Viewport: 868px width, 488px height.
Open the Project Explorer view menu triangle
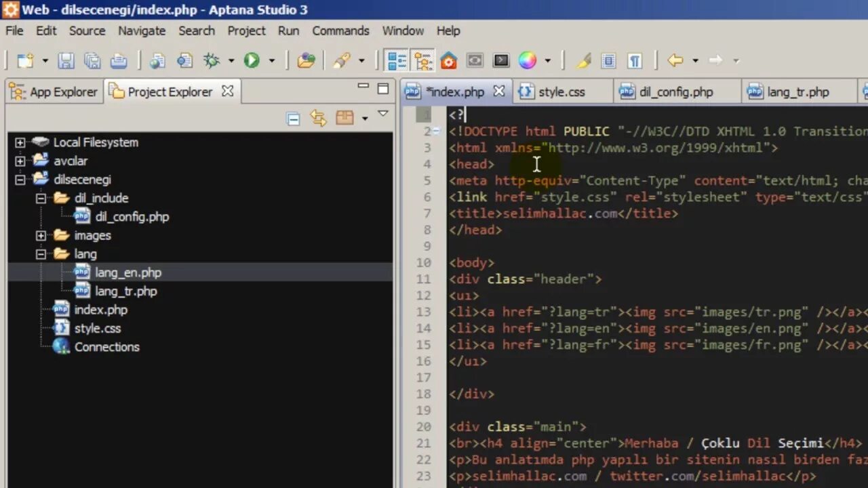click(x=383, y=114)
